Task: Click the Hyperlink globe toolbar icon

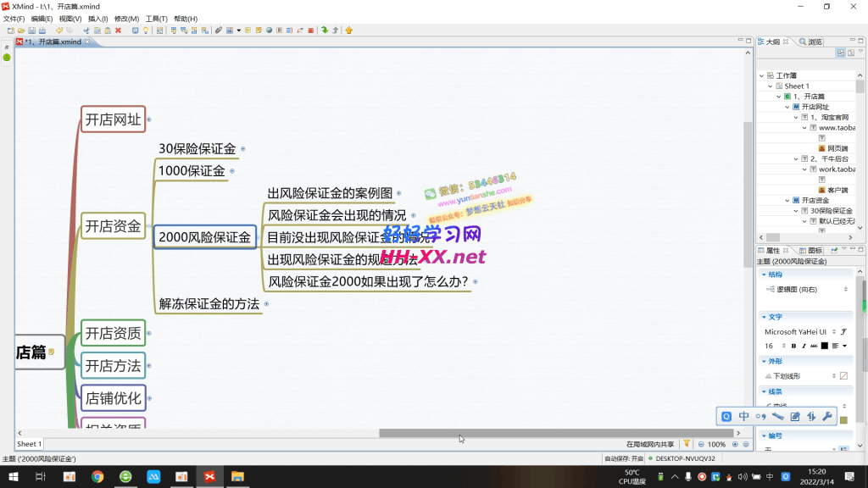Action: tap(269, 30)
